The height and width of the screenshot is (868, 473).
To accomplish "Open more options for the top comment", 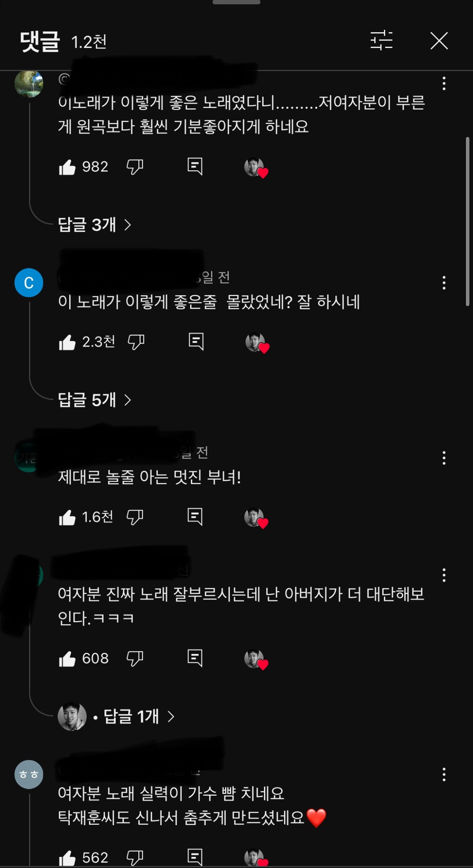I will coord(444,84).
